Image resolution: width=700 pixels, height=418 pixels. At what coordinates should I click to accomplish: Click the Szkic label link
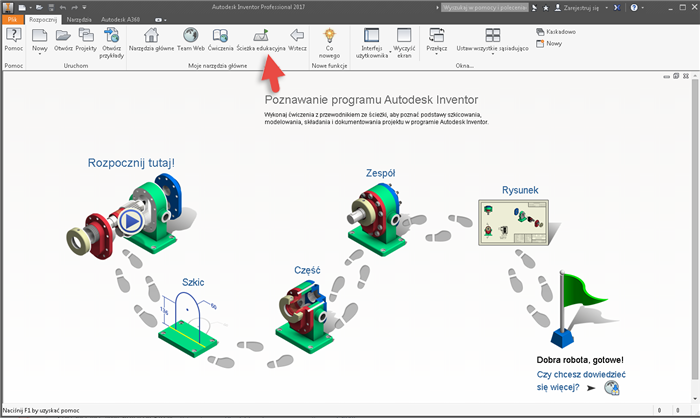pos(193,282)
